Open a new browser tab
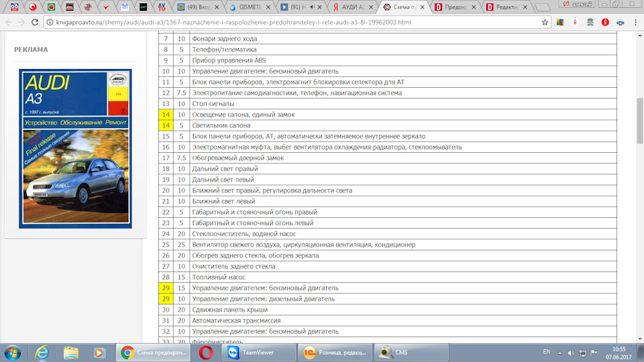644x362 pixels. pos(543,7)
